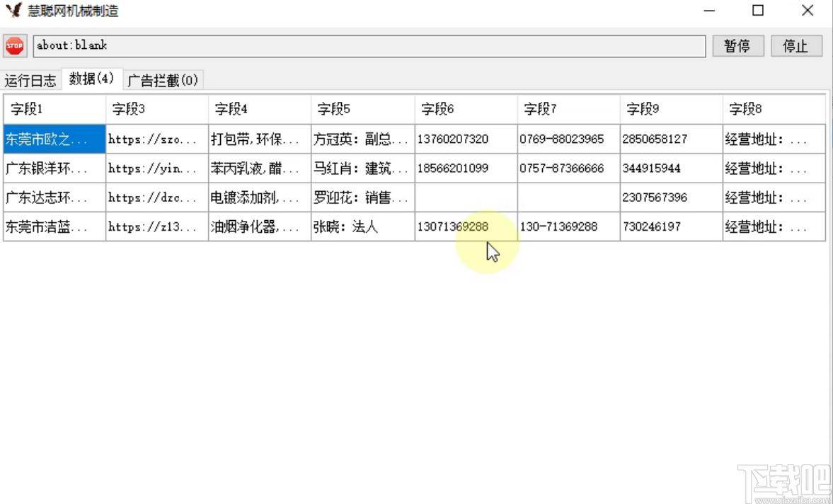Select the 电镀添加剂,... cell
This screenshot has width=833, height=504.
[x=260, y=197]
